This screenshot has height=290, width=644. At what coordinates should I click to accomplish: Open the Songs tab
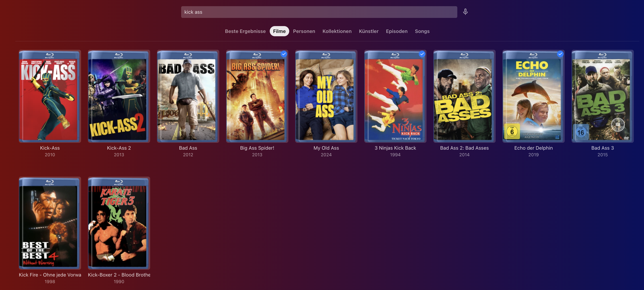coord(422,31)
